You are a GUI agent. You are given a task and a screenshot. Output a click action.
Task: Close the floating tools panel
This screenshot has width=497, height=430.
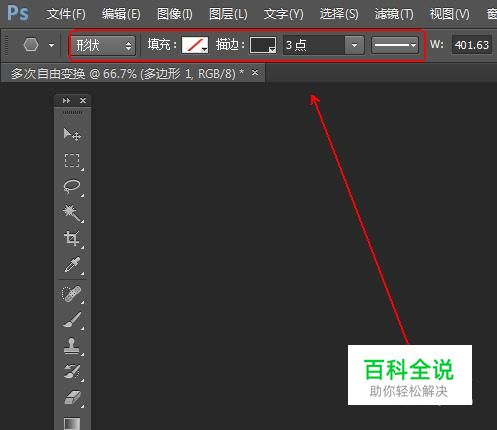point(83,100)
